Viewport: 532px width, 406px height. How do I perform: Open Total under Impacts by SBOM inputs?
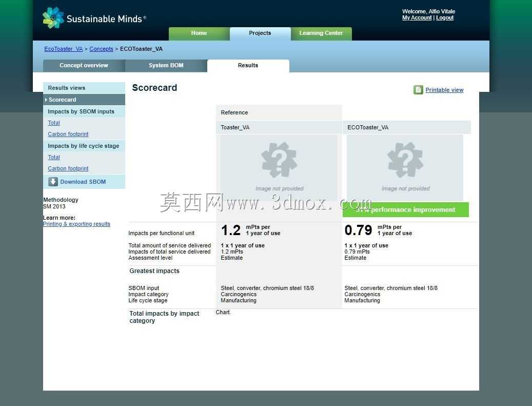[53, 123]
